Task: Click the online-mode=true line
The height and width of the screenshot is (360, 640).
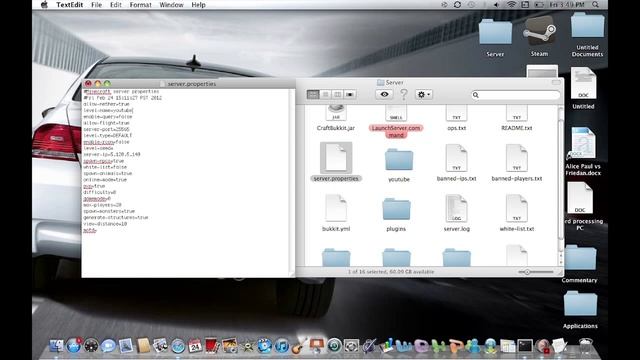Action: (x=105, y=180)
